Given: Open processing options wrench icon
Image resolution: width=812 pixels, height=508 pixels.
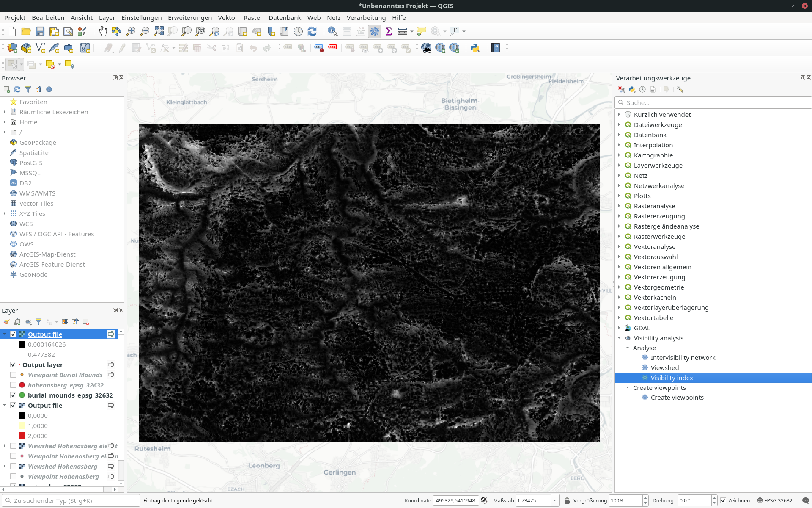Looking at the screenshot, I should pos(680,89).
